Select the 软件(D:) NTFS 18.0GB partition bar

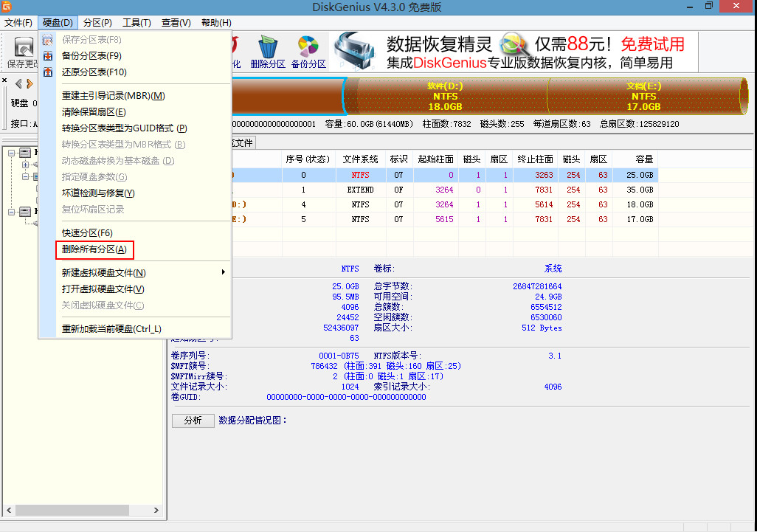[x=445, y=96]
